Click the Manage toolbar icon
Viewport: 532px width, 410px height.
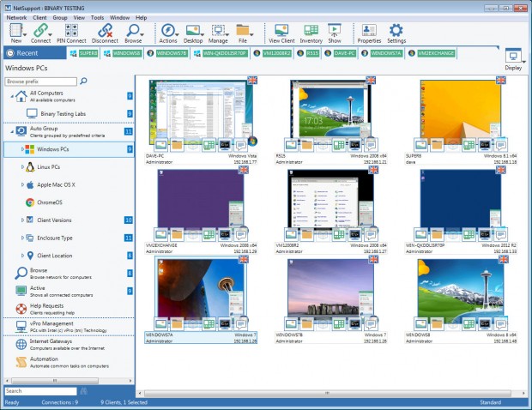pos(218,31)
